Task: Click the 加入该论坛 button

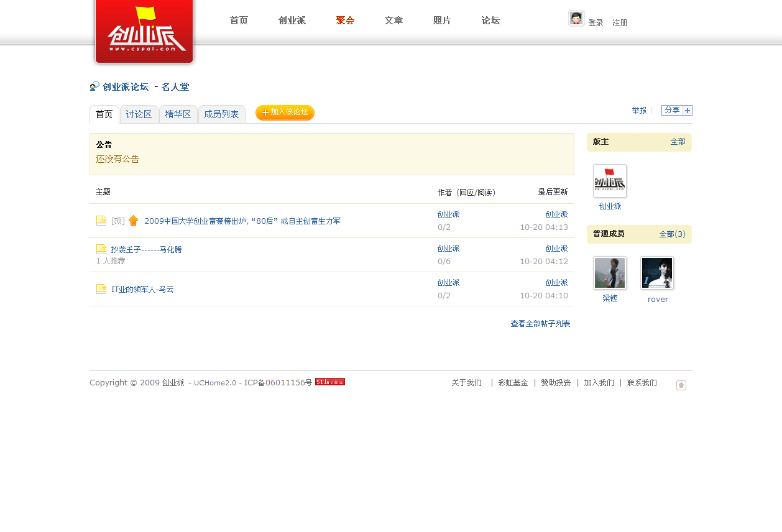Action: [x=285, y=112]
